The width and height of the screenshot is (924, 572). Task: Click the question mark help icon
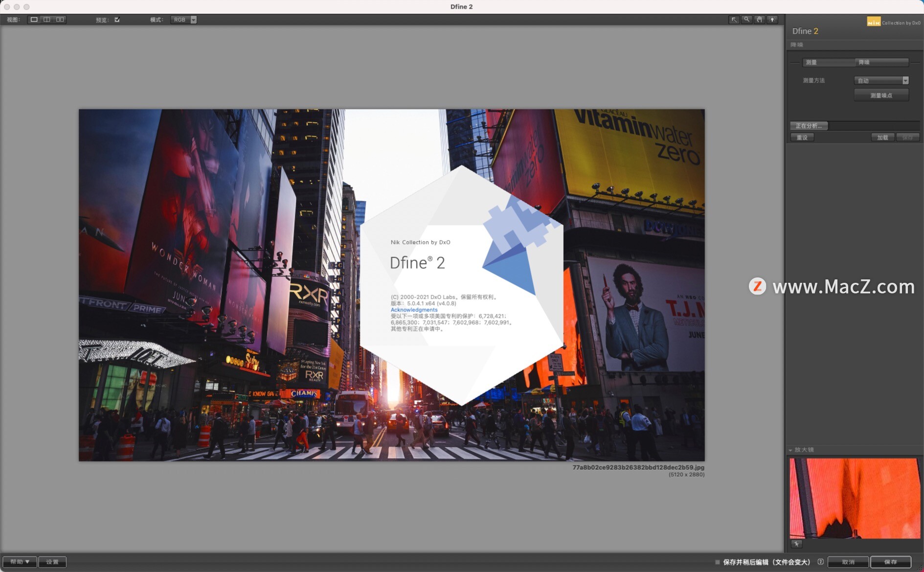coord(820,562)
